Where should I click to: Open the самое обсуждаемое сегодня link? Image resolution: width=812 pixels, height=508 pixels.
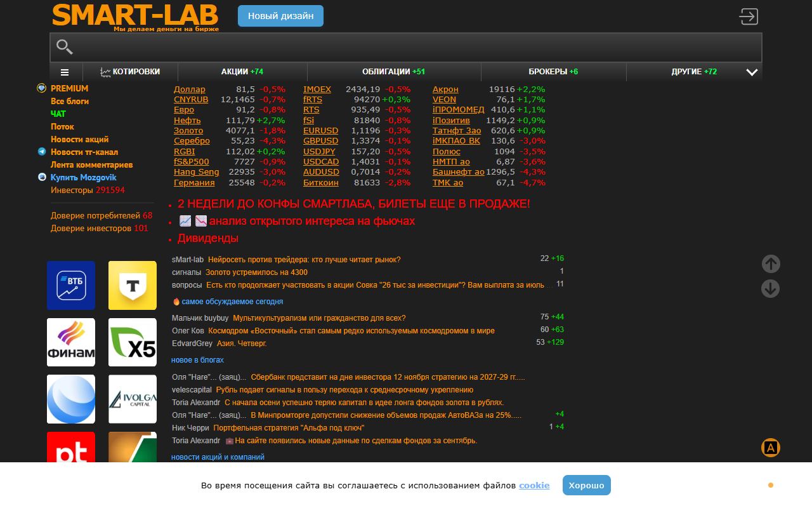[232, 302]
